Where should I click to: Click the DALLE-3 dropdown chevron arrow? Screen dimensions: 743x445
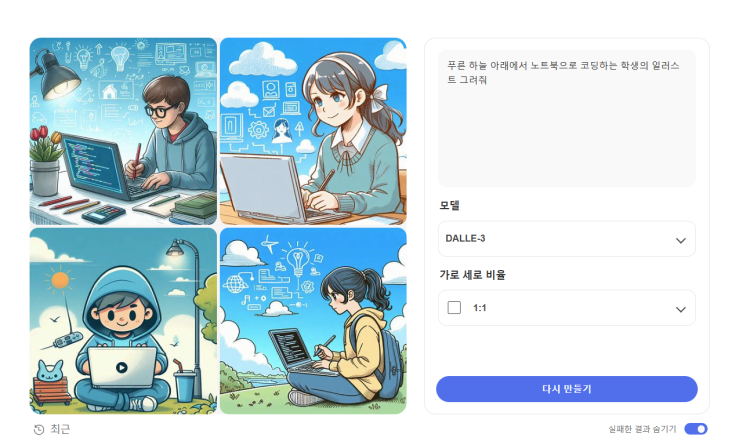tap(680, 240)
